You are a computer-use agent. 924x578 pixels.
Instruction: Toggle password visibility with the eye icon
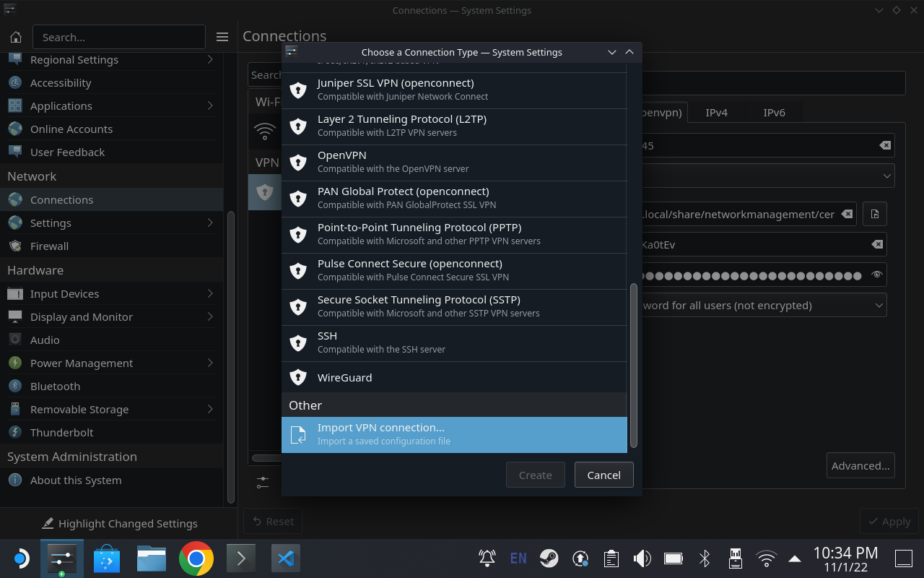pyautogui.click(x=876, y=275)
